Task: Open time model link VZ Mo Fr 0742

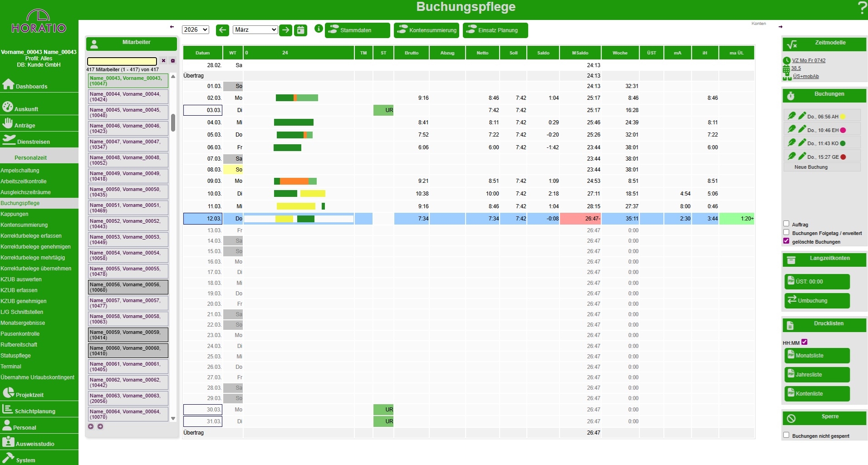Action: [809, 60]
